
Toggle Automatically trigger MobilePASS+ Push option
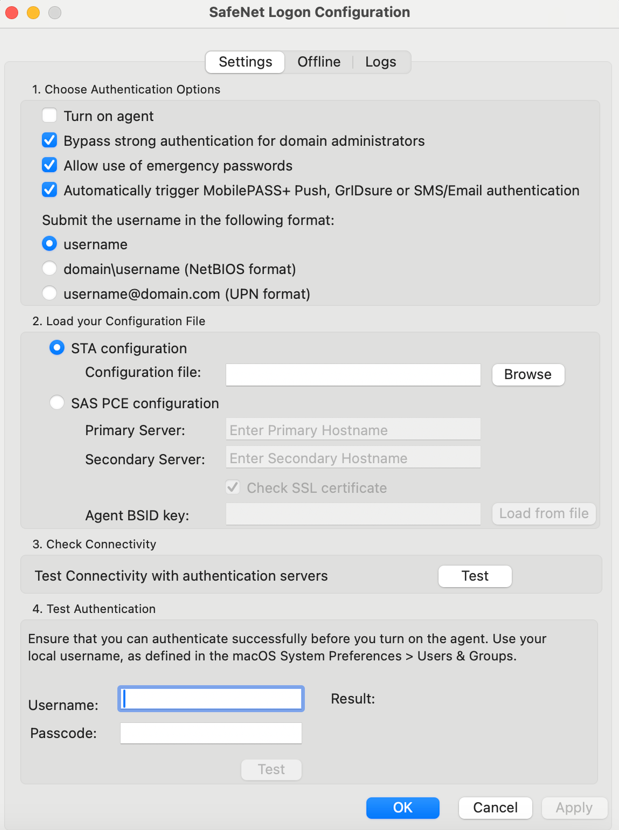pos(49,190)
